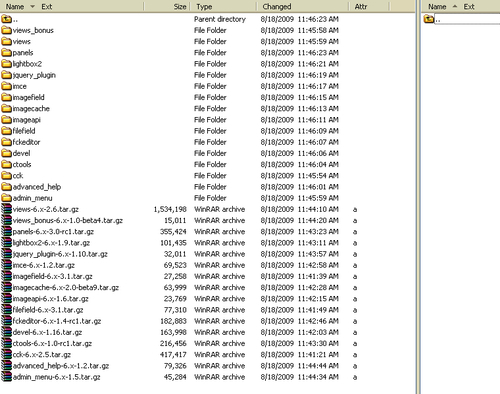This screenshot has height=394, width=500.
Task: Click the size value 1,534,198
Action: pyautogui.click(x=170, y=209)
